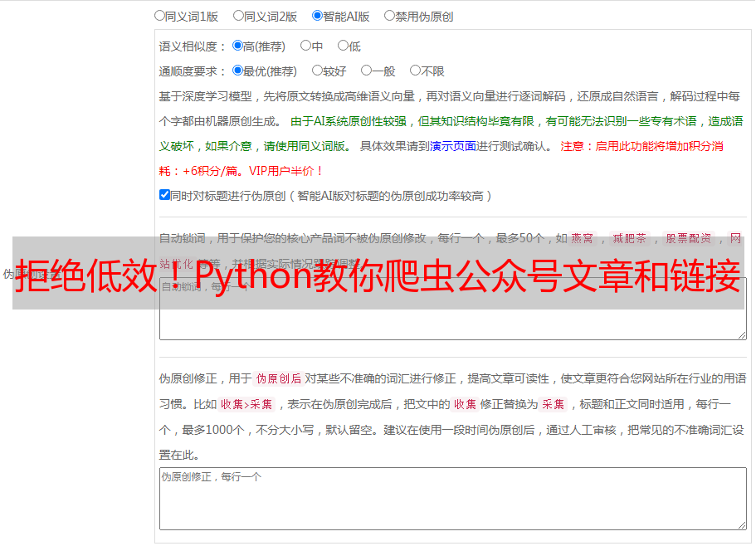Click the red 注意 points warning text
Screen dimensions: 756x546
coord(441,158)
